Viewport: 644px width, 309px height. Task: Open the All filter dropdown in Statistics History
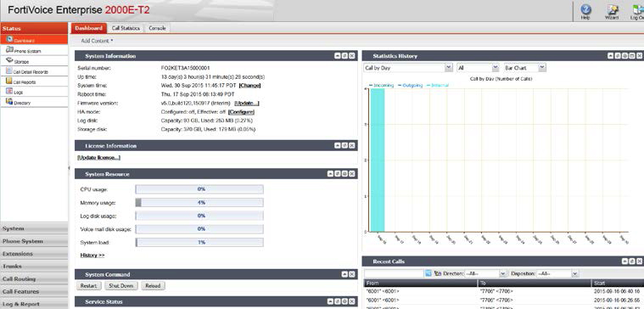coord(478,68)
